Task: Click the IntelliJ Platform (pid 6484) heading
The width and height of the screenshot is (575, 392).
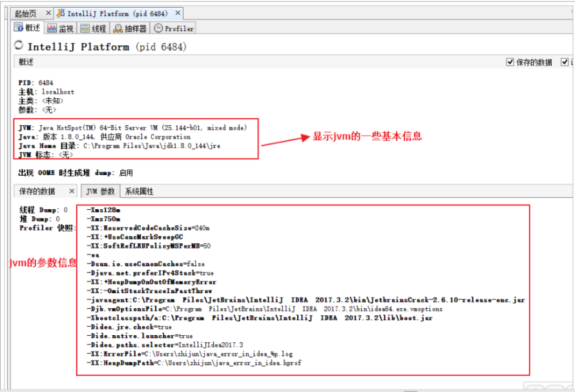Action: click(x=107, y=46)
